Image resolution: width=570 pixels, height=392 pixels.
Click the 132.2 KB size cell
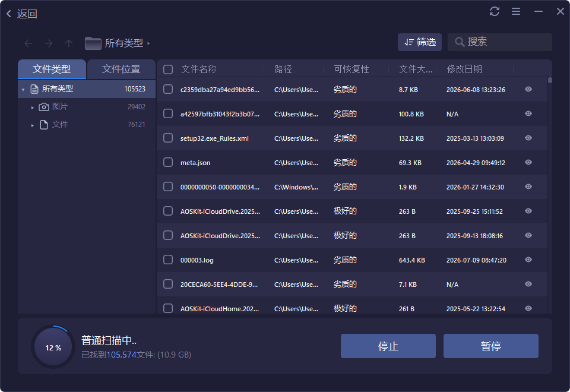point(411,138)
